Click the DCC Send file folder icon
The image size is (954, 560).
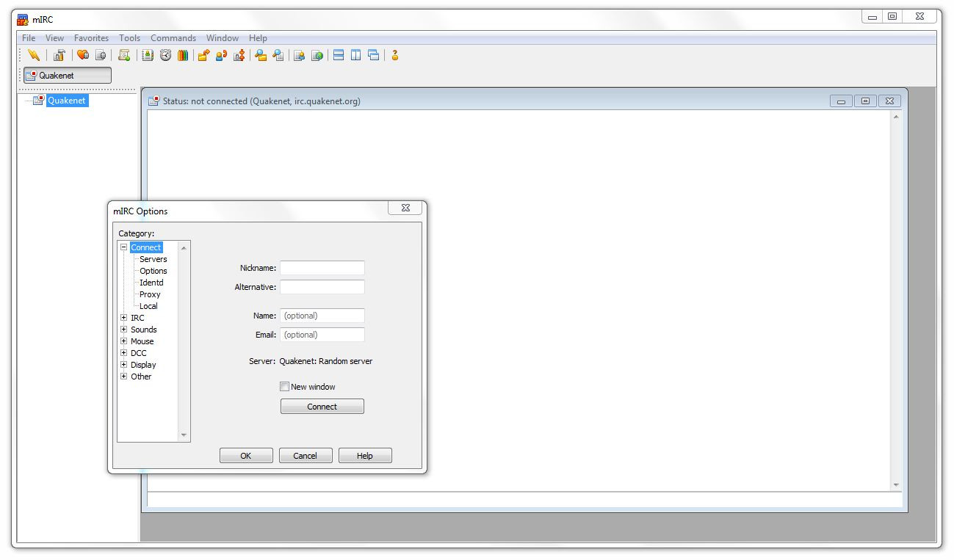(x=203, y=55)
